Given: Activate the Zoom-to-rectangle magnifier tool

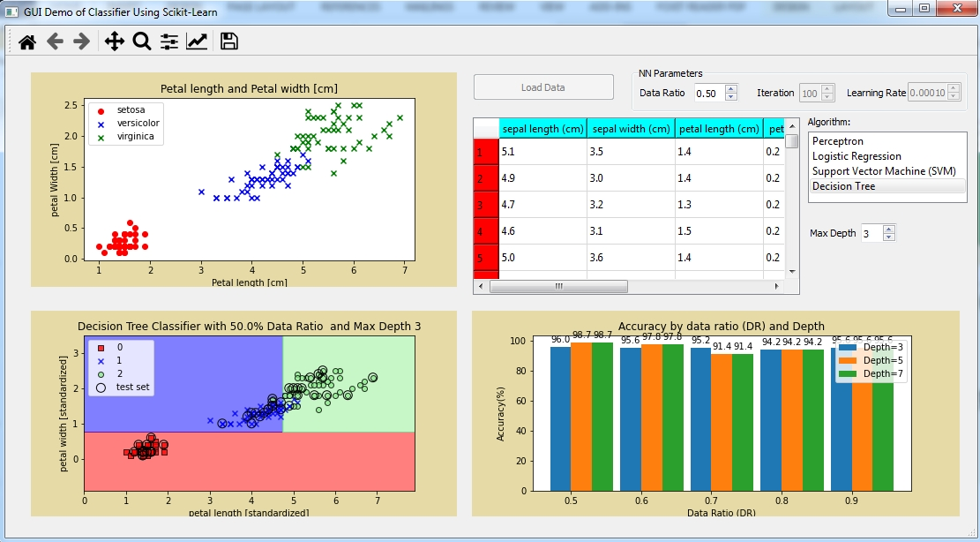Looking at the screenshot, I should (141, 41).
